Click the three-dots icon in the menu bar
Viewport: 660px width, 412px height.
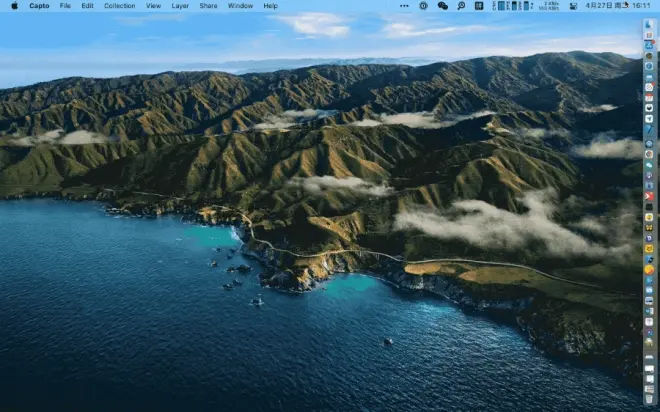click(x=404, y=6)
